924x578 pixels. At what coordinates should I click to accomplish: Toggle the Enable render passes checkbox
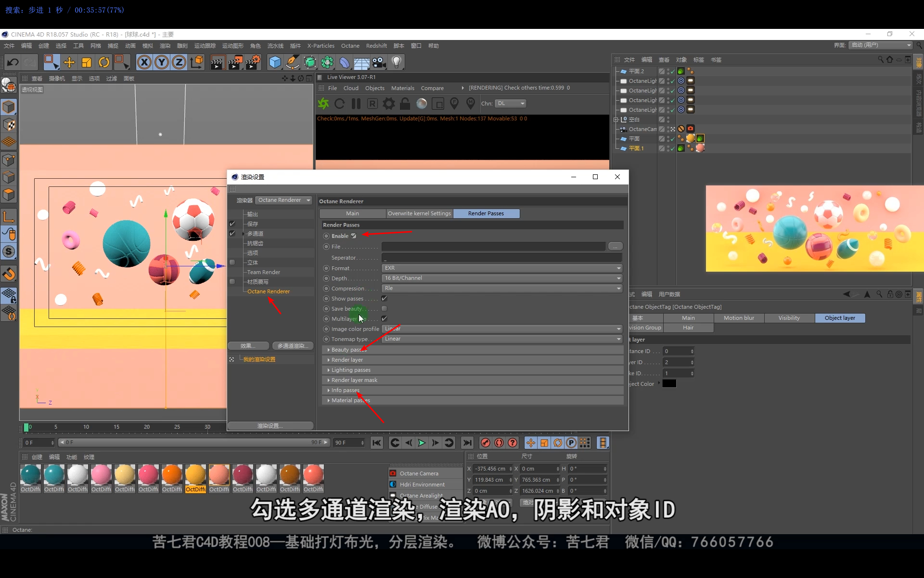(x=354, y=236)
